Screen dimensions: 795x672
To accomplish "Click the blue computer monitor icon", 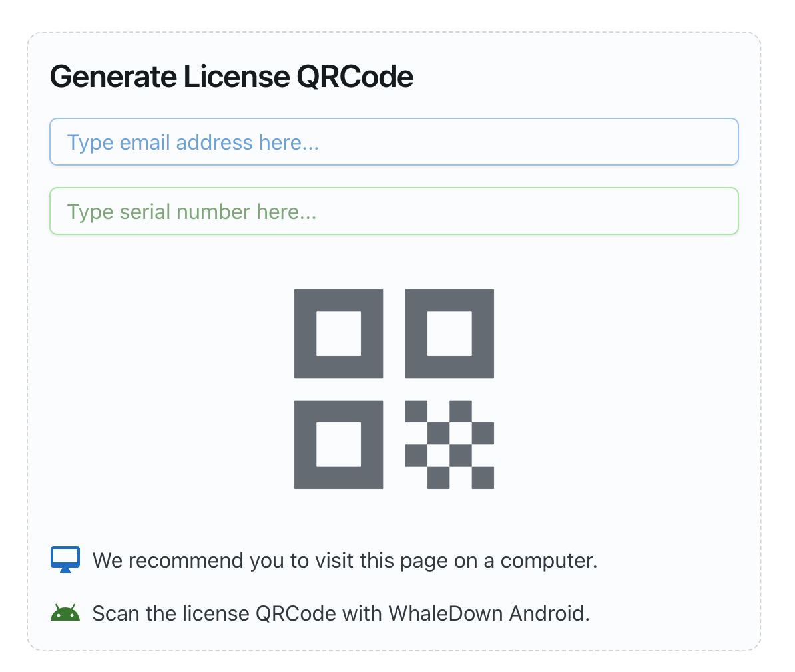I will [65, 560].
